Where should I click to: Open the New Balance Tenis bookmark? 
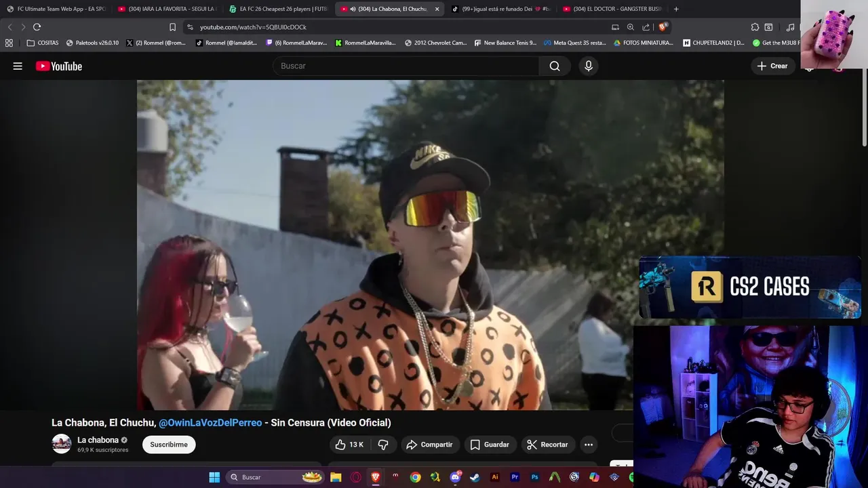(x=505, y=43)
